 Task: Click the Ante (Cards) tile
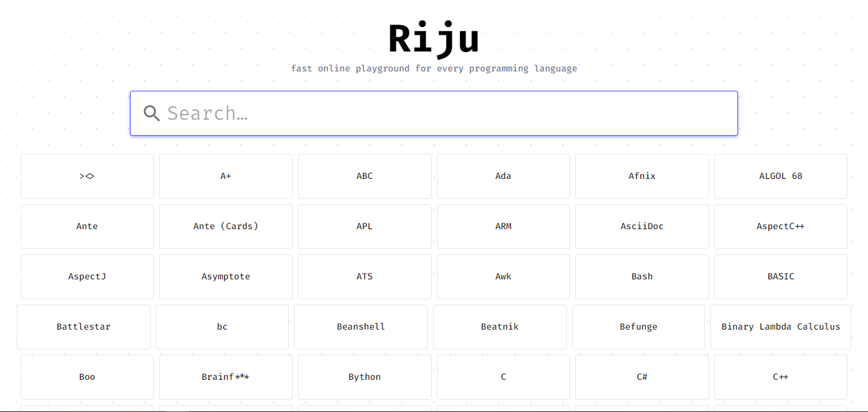[225, 226]
